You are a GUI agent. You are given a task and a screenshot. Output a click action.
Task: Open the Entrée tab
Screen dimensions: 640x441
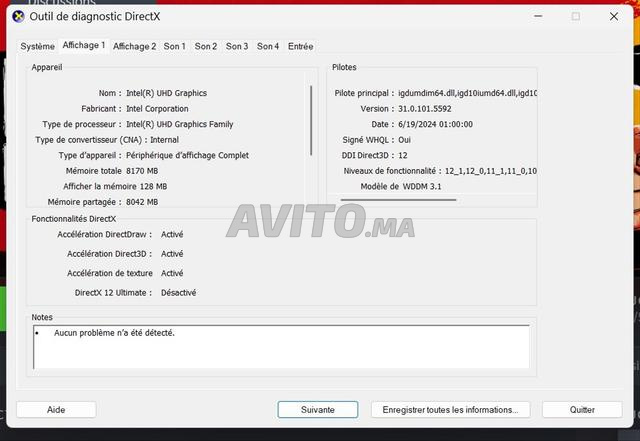coord(300,47)
